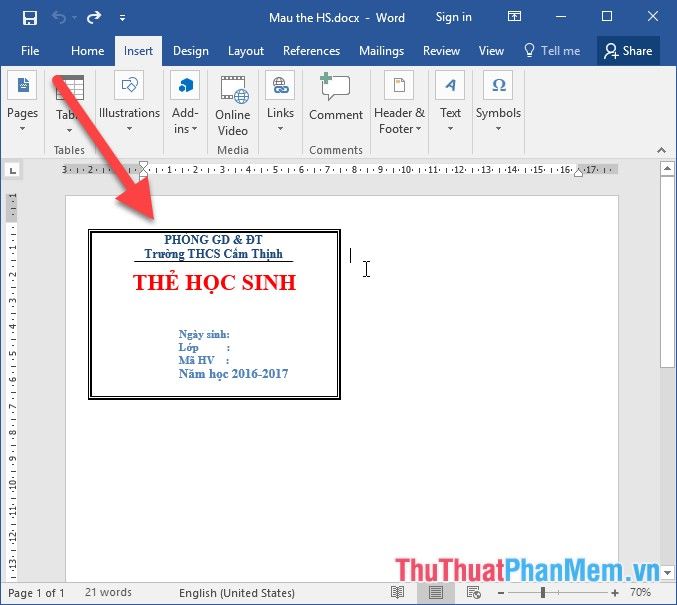Open the Text group dropdown
The width and height of the screenshot is (677, 605).
pos(451,129)
